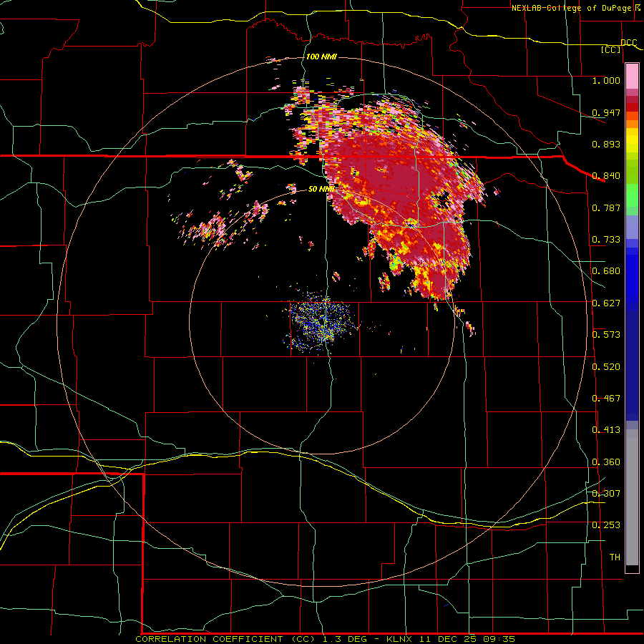The width and height of the screenshot is (644, 644).
Task: Click the Correlation Coefficient product caption
Action: (326, 639)
